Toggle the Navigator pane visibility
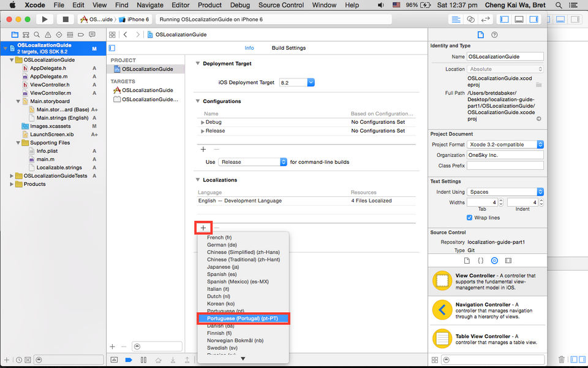This screenshot has height=368, width=588. tap(504, 19)
